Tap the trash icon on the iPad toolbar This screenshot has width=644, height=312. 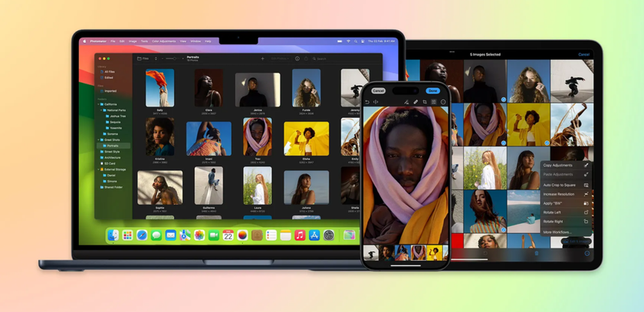click(537, 253)
